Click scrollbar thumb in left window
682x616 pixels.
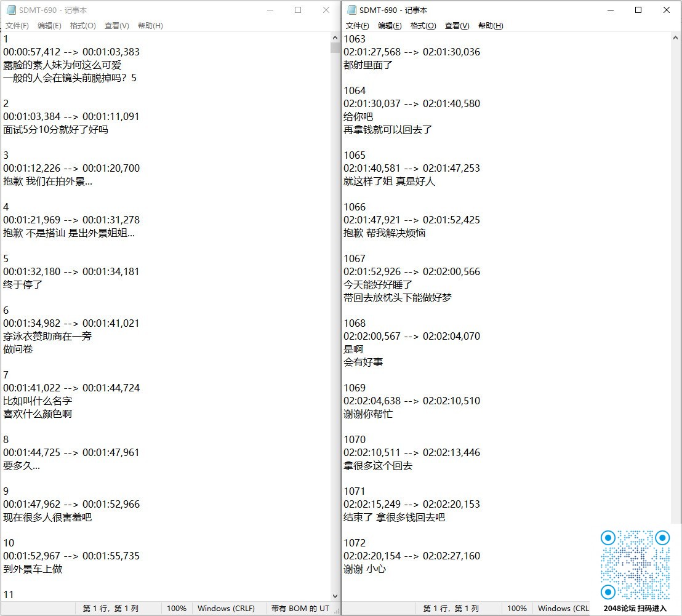pyautogui.click(x=335, y=47)
